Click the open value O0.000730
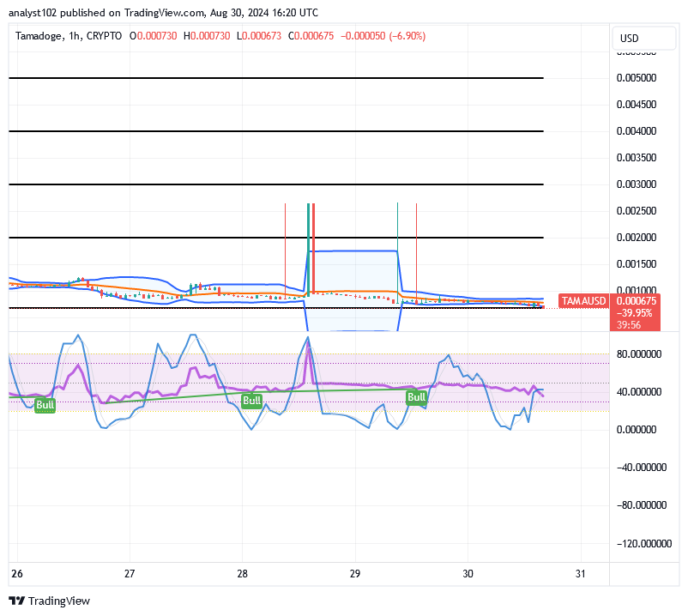Image resolution: width=688 pixels, height=616 pixels. click(x=154, y=36)
